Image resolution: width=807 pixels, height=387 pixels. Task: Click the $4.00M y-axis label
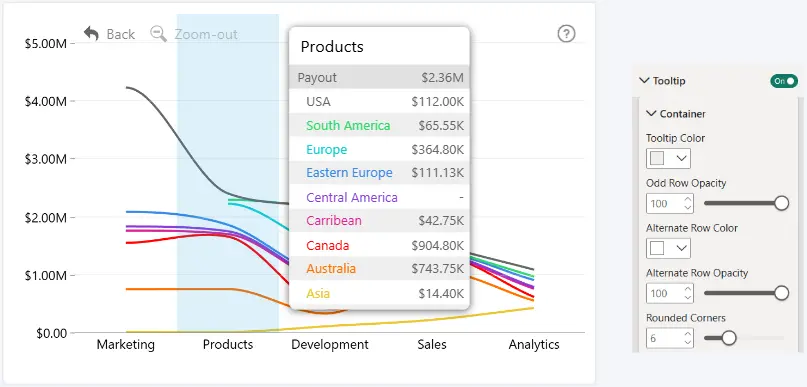[46, 101]
